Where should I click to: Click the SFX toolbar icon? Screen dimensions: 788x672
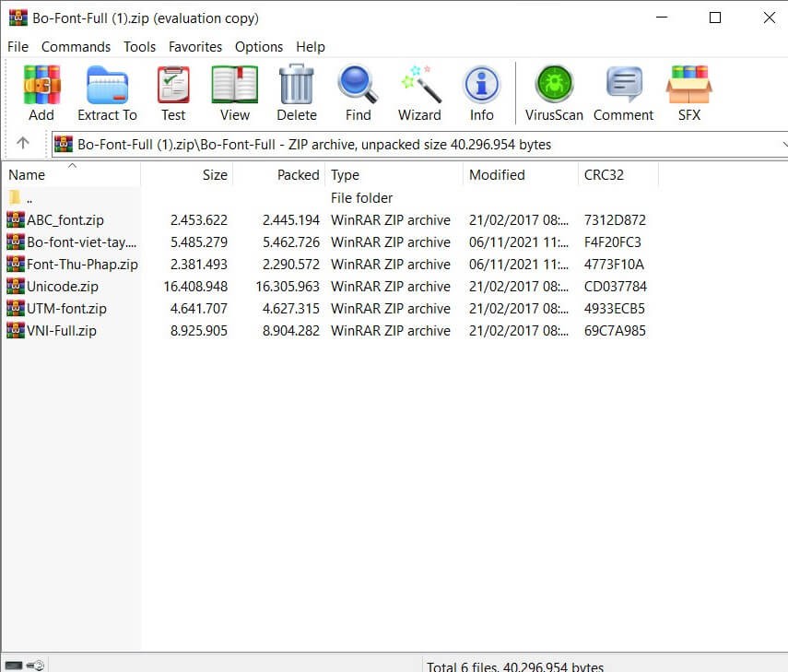pyautogui.click(x=689, y=93)
